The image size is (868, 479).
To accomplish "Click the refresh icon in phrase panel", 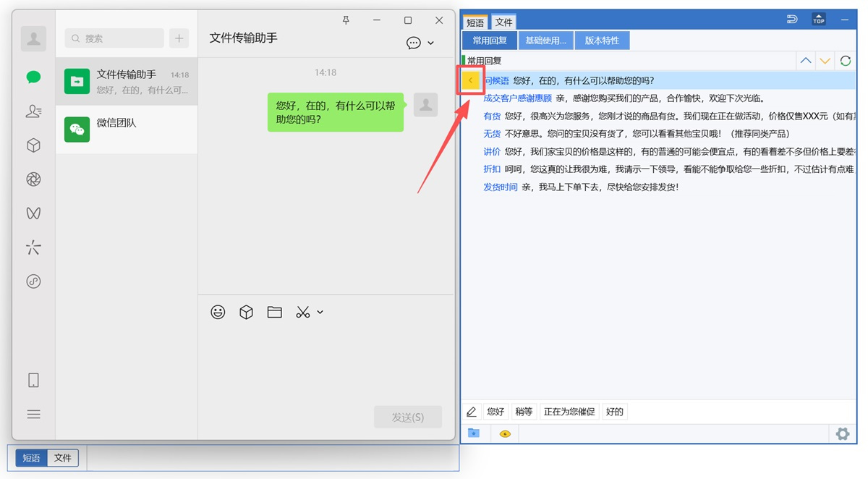I will point(845,61).
